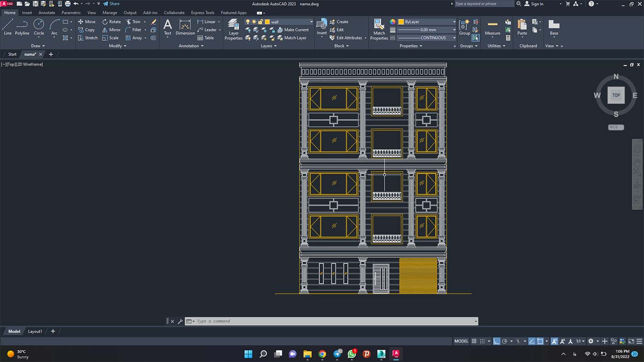This screenshot has height=362, width=644.
Task: Switch to the Parametric tab
Action: 71,13
